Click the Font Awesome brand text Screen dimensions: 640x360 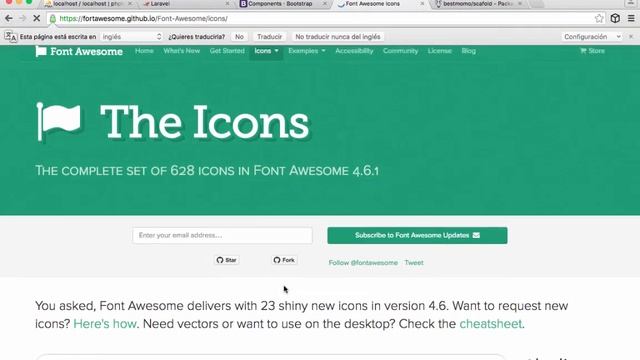(87, 51)
